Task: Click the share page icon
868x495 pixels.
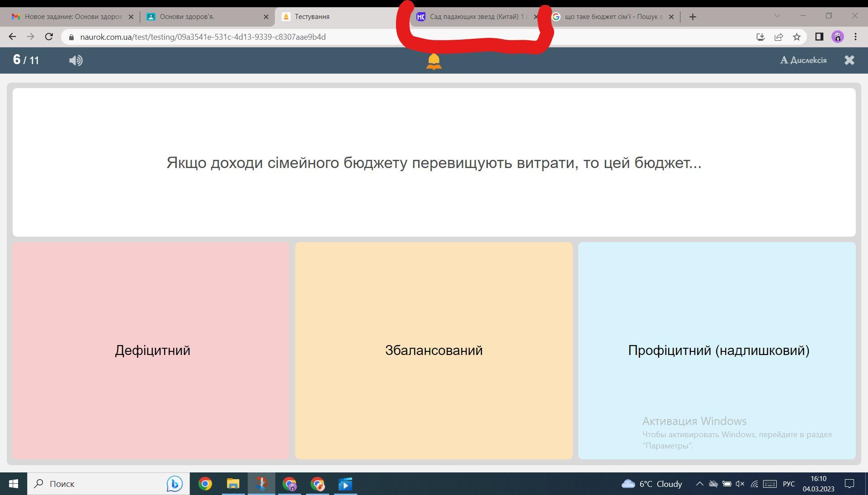Action: [x=778, y=37]
